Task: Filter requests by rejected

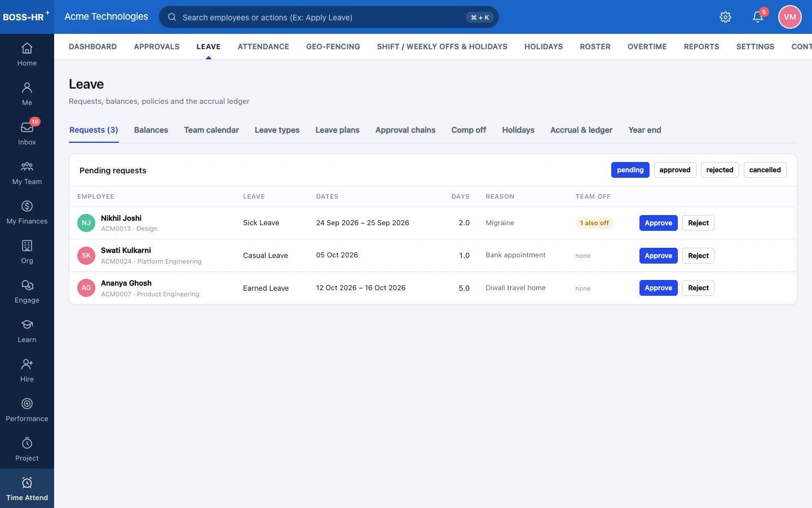Action: [x=720, y=170]
